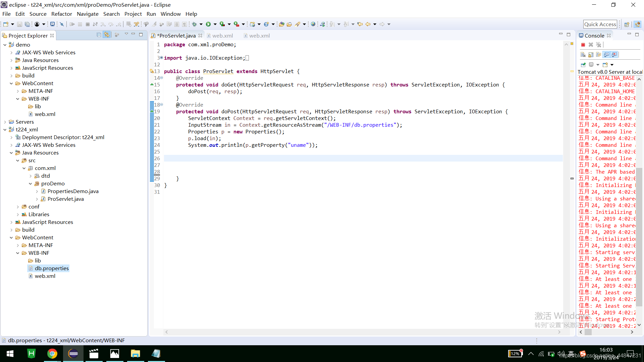This screenshot has height=362, width=644.
Task: Open the Navigate menu
Action: click(88, 14)
